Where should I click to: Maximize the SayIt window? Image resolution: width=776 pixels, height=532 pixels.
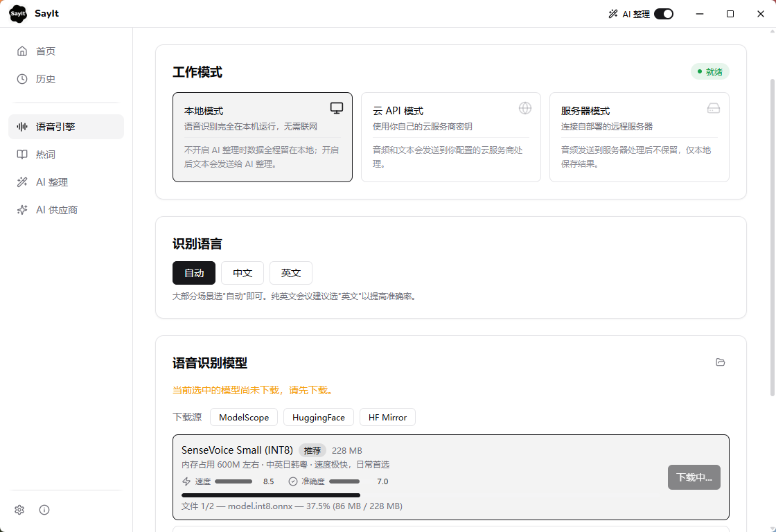point(730,14)
